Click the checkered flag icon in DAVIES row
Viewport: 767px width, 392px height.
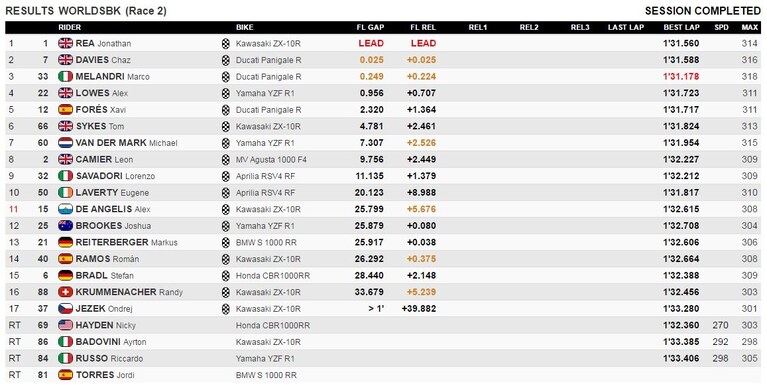(226, 60)
